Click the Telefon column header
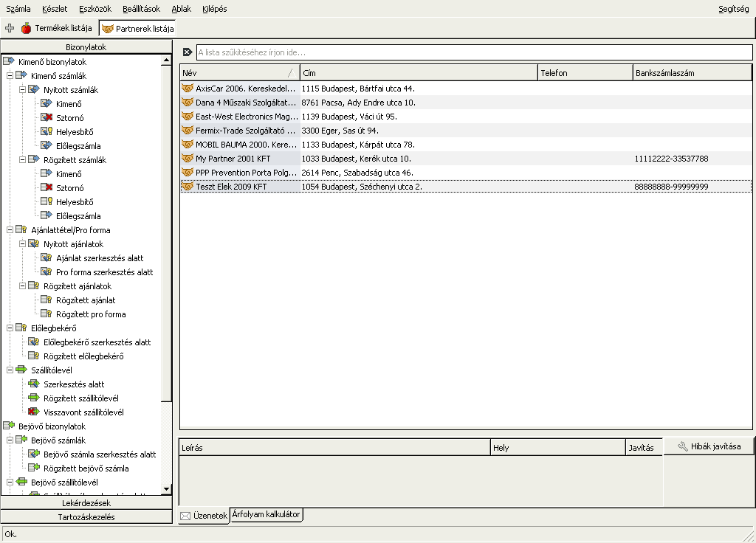 click(585, 73)
